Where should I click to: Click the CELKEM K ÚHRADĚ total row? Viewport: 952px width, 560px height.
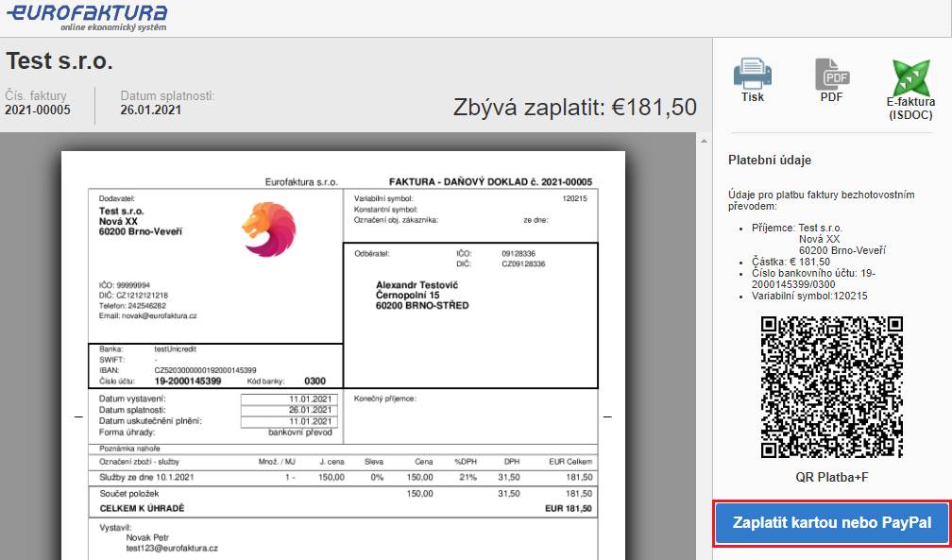[x=143, y=508]
